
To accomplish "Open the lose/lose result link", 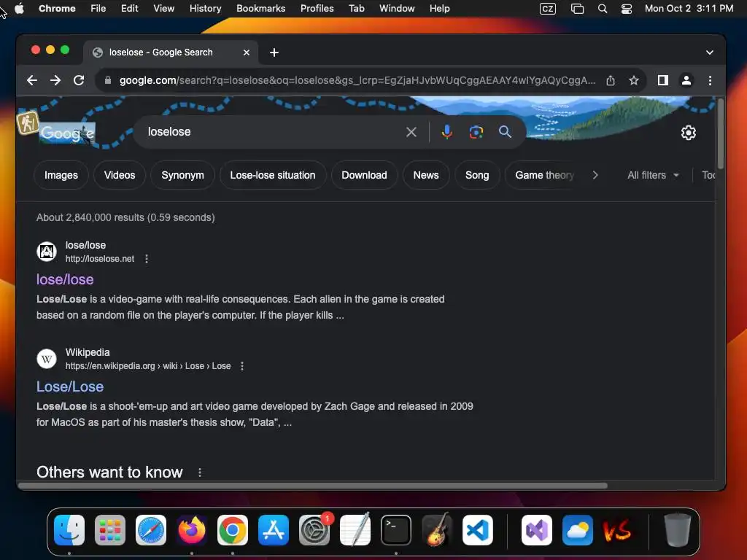I will 65,279.
